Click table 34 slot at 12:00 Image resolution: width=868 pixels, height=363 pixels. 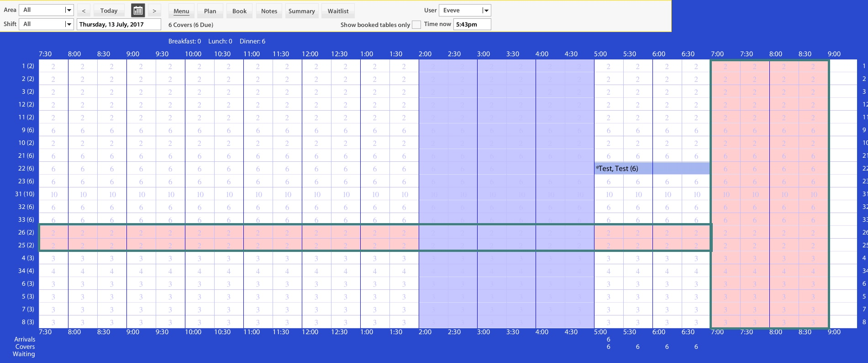[x=316, y=271]
